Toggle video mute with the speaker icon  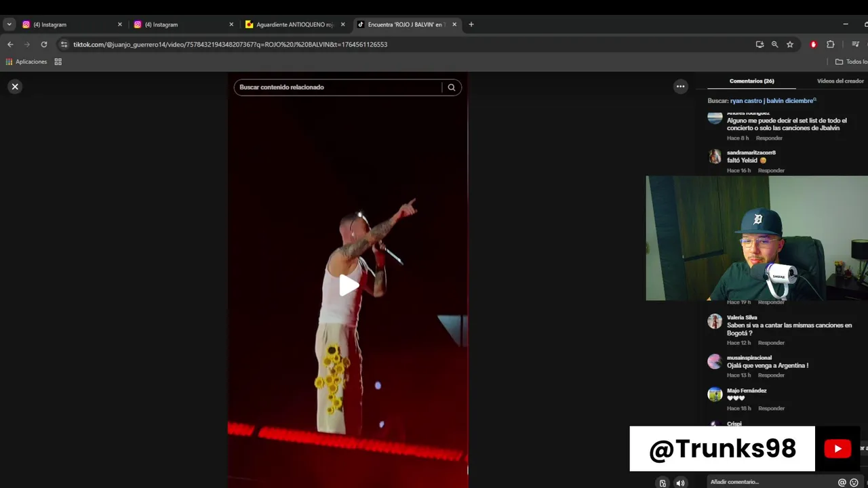click(x=681, y=483)
